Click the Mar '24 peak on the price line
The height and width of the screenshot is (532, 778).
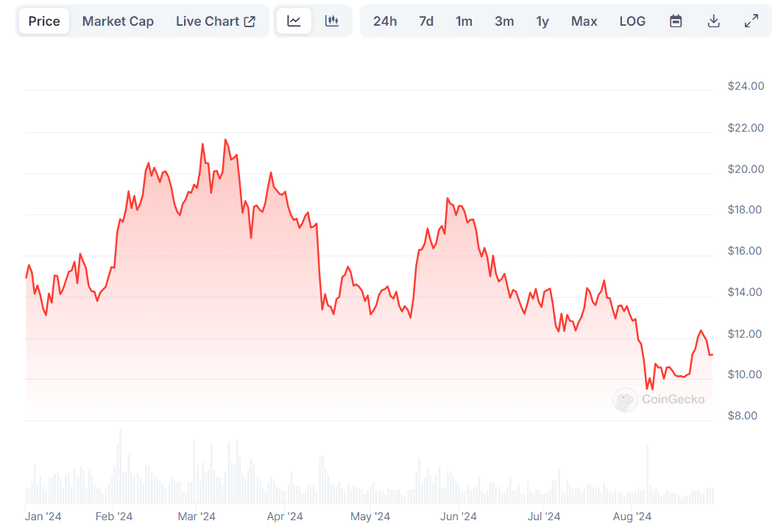(x=225, y=140)
